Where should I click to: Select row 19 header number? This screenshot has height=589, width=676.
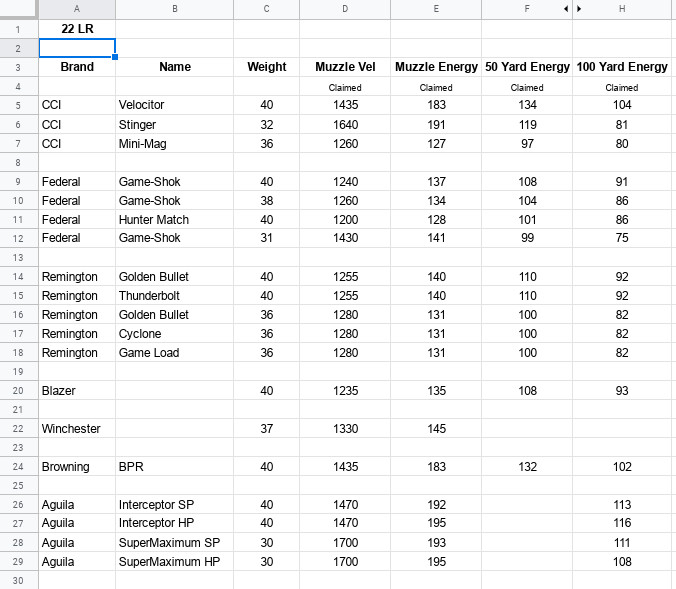tap(19, 372)
